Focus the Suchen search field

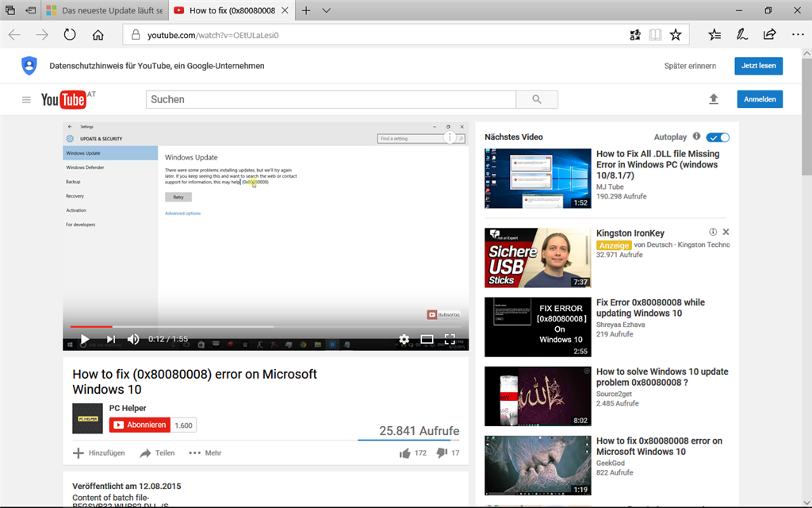click(x=331, y=99)
